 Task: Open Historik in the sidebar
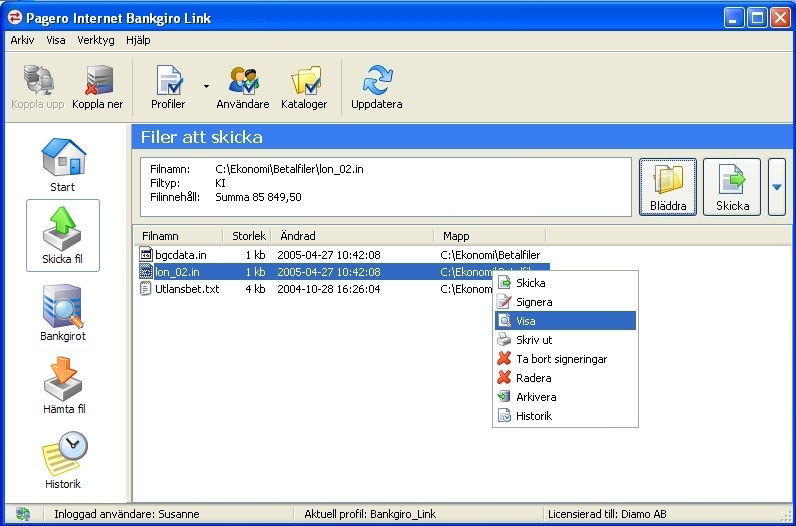(x=63, y=460)
